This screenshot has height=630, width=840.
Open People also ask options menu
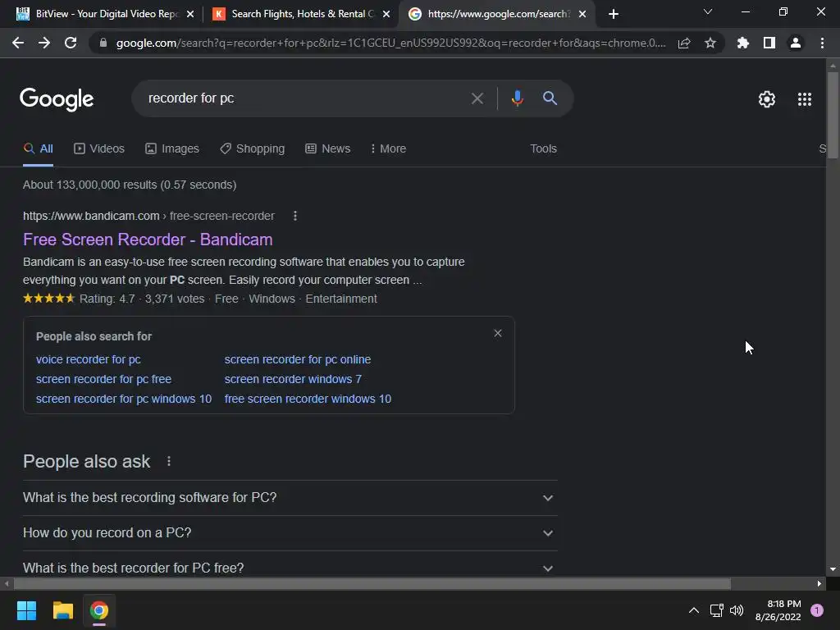click(169, 461)
